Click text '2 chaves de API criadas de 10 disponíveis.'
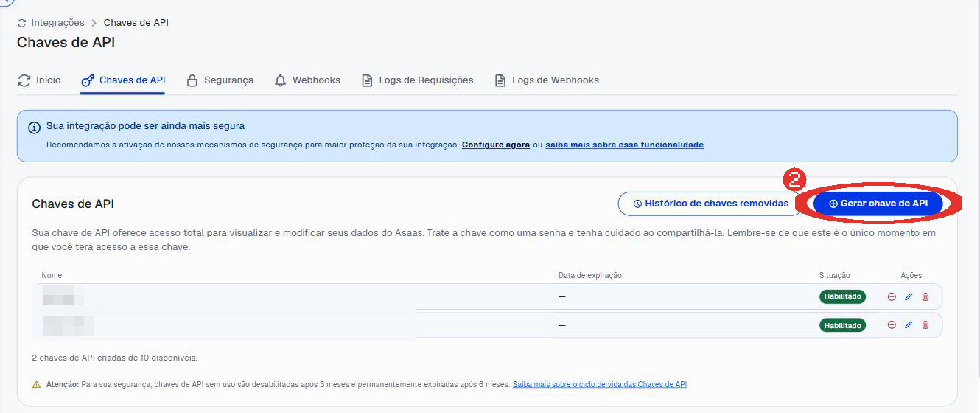The width and height of the screenshot is (980, 413). point(115,358)
